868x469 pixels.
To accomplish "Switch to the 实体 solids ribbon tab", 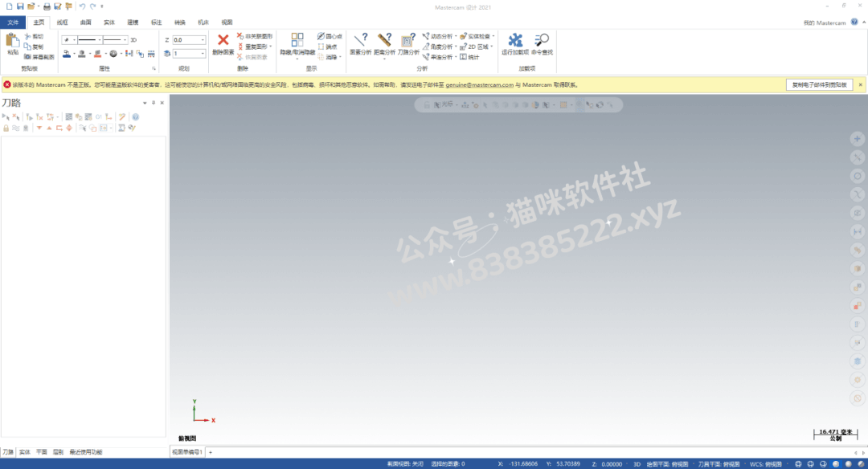I will click(109, 22).
